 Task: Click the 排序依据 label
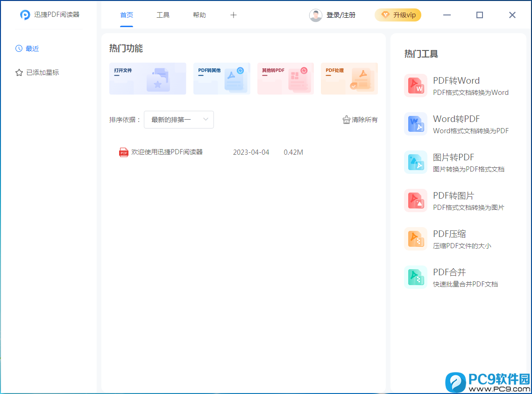tap(125, 120)
